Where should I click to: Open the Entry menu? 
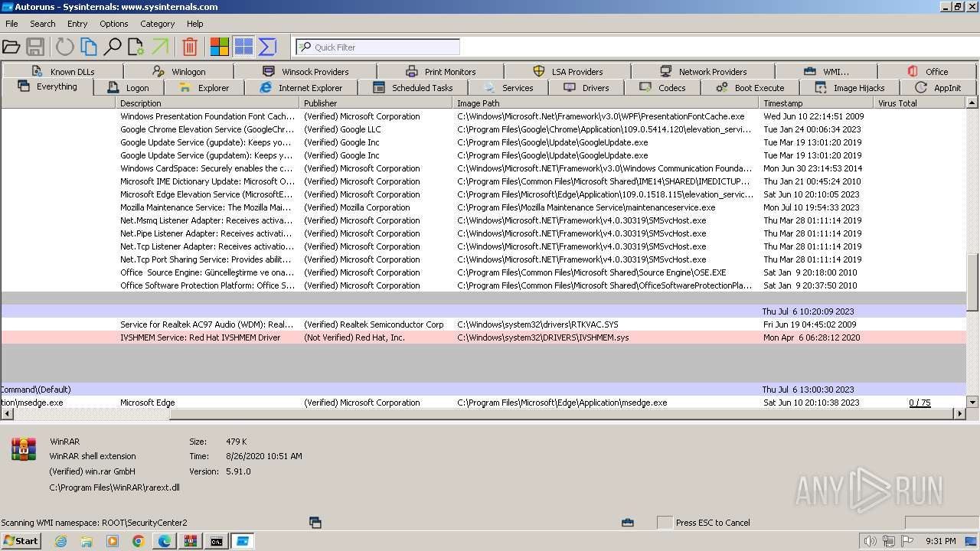pos(77,24)
